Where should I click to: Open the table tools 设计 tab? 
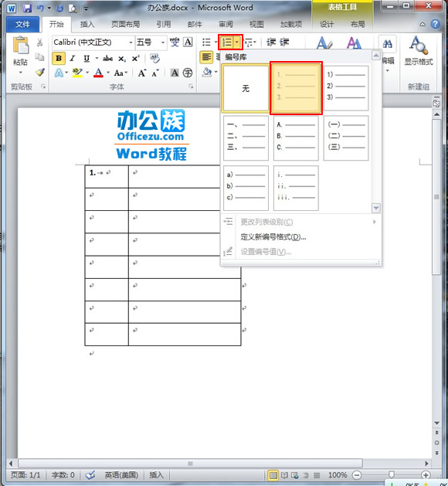click(x=327, y=24)
